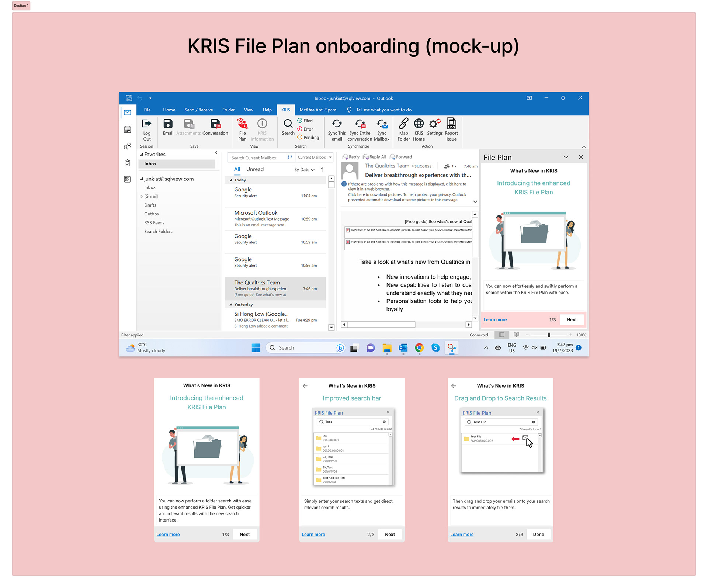
Task: Click the Reply button in reading pane
Action: click(351, 157)
